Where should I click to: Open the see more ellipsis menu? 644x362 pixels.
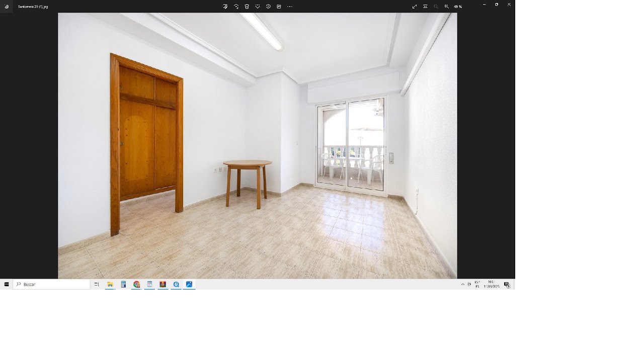[290, 7]
